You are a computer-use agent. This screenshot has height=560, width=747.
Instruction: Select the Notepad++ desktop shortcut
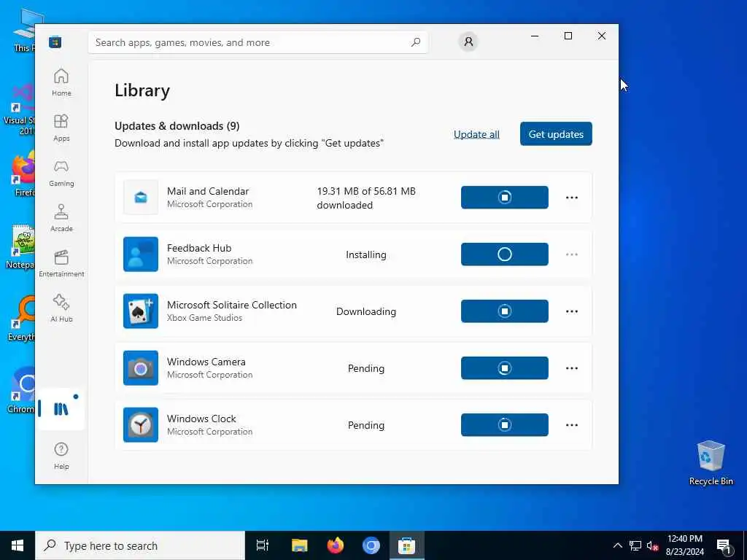click(x=21, y=246)
